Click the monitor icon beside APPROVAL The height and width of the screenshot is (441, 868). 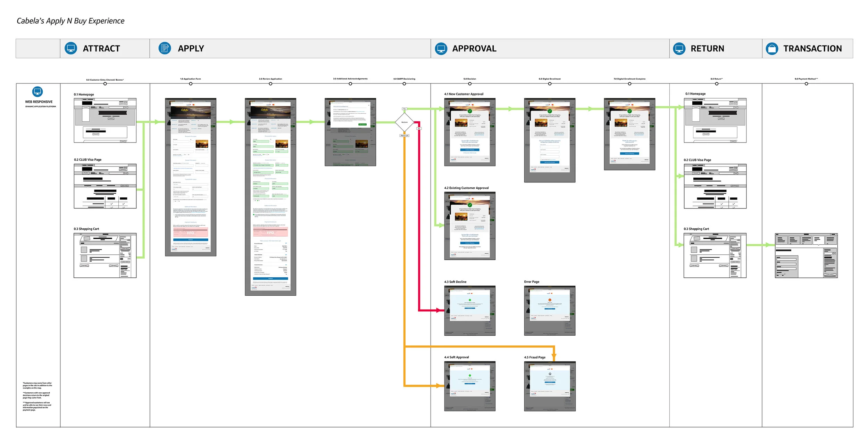(x=441, y=48)
